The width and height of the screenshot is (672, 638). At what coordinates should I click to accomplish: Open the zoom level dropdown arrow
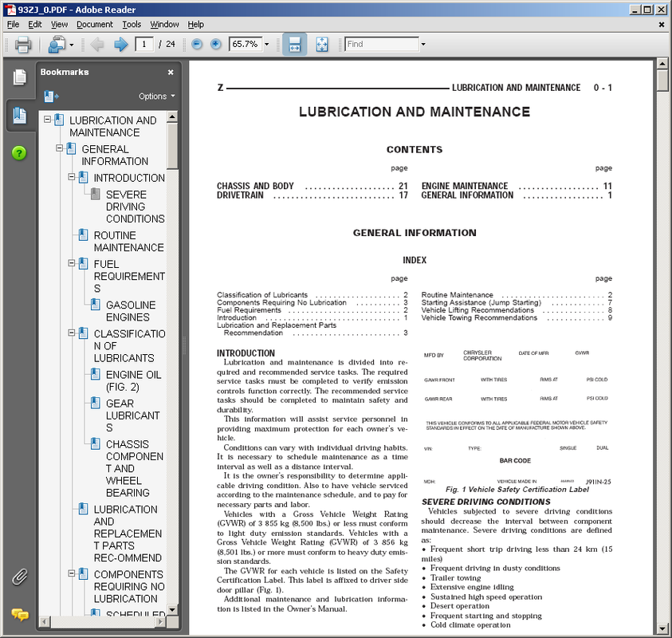click(266, 44)
